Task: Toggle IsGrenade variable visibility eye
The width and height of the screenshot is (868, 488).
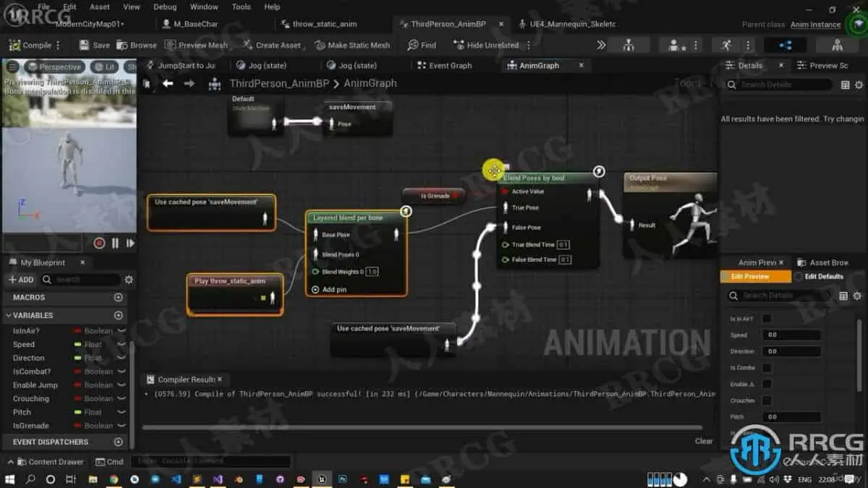Action: 122,426
